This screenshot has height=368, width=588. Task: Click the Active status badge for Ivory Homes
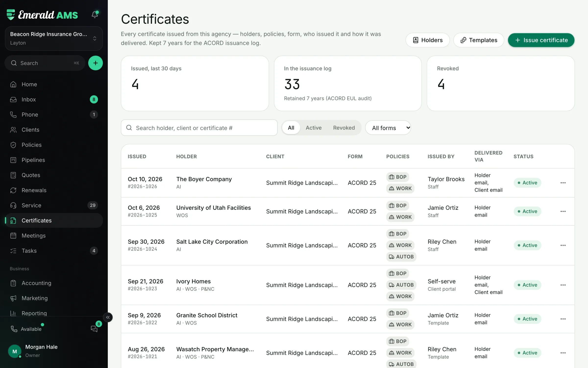pos(527,285)
